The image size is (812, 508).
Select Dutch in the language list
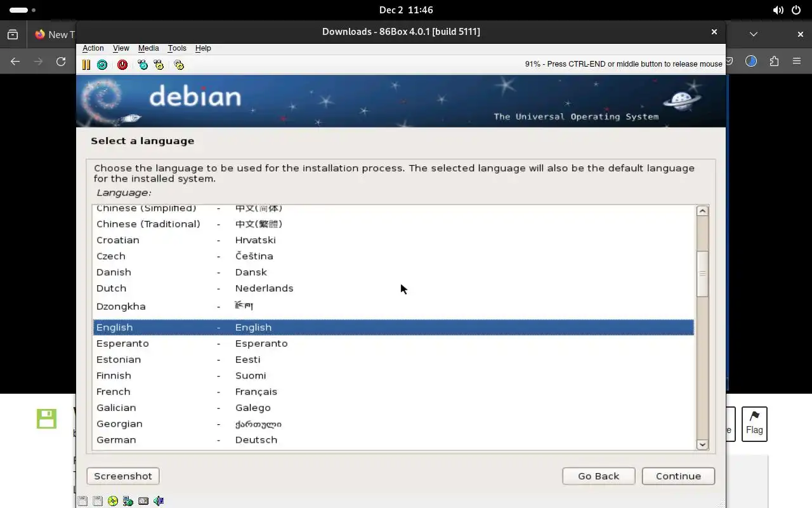[x=393, y=288]
